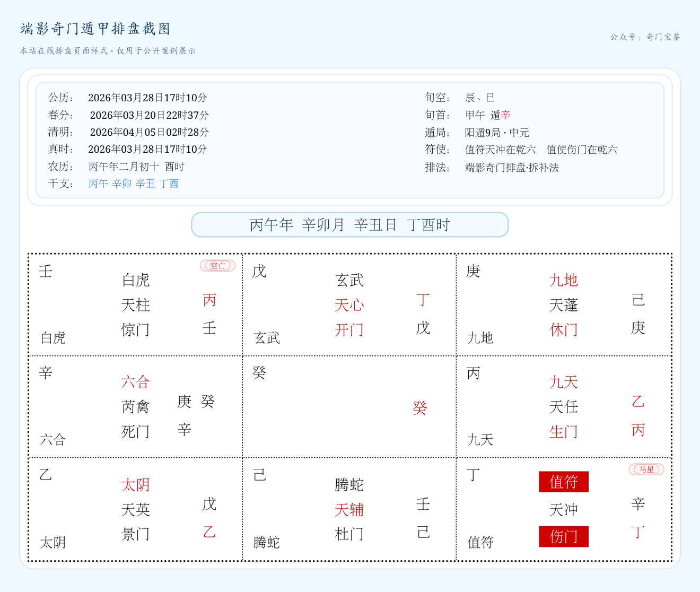Image resolution: width=700 pixels, height=592 pixels.
Task: Click the star 天任
Action: (564, 407)
